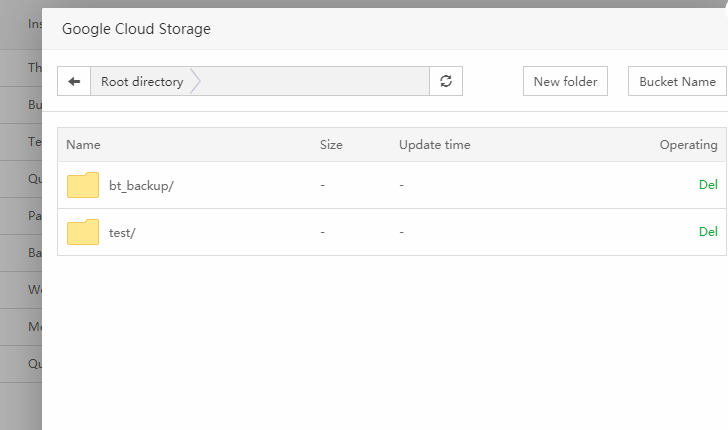The width and height of the screenshot is (728, 430).
Task: Open the bt_backup/ folder name
Action: [141, 186]
